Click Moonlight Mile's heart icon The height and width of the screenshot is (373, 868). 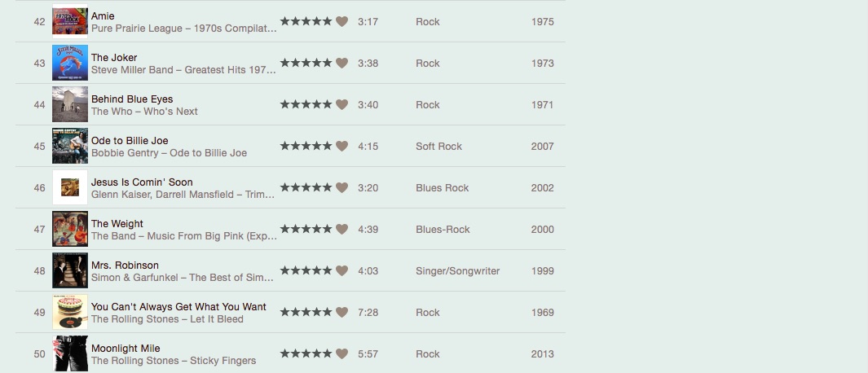click(342, 354)
